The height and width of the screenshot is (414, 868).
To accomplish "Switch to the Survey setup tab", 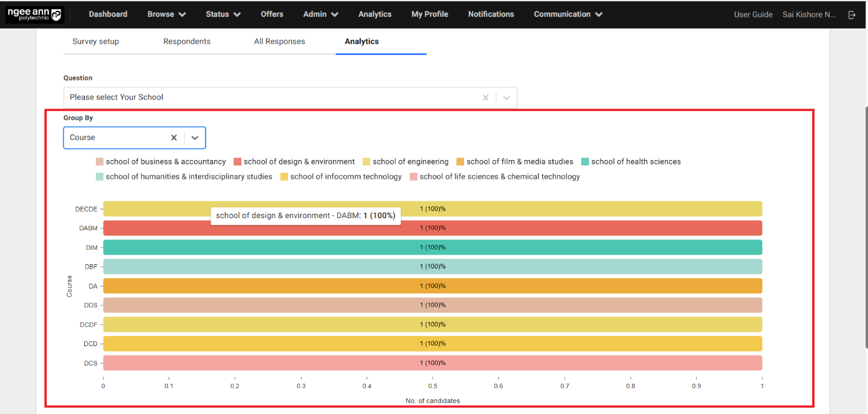I will (x=96, y=41).
